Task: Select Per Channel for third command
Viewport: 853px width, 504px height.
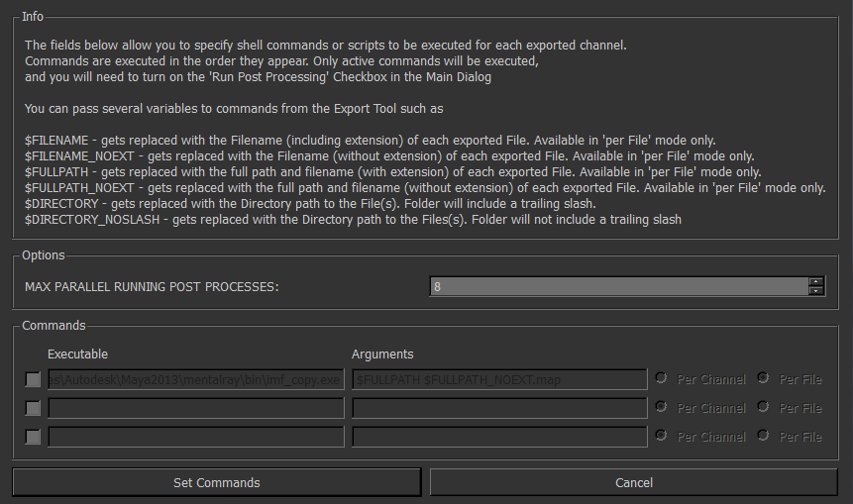Action: tap(662, 436)
